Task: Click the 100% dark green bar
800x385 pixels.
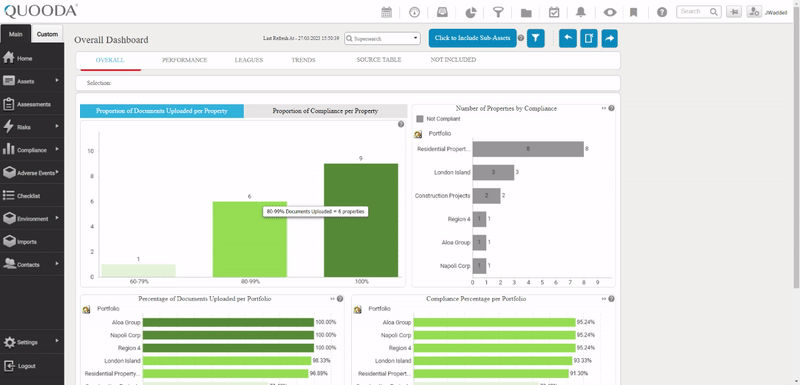Action: click(361, 220)
